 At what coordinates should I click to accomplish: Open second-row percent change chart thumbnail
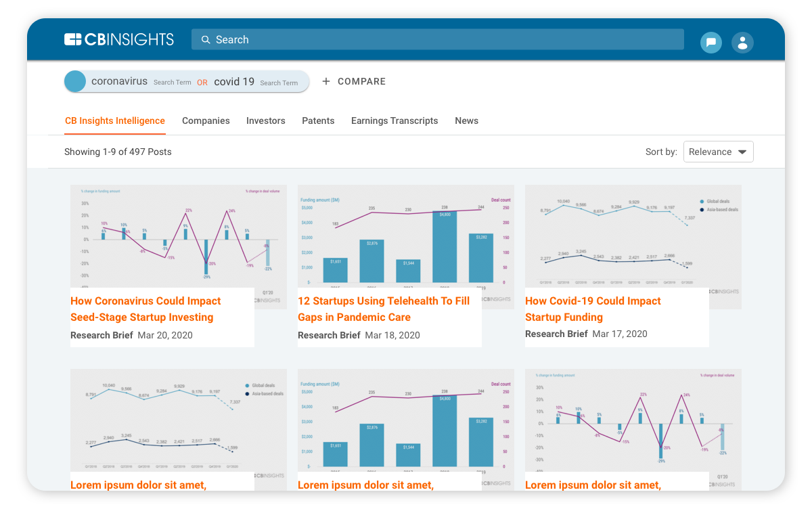tap(633, 420)
